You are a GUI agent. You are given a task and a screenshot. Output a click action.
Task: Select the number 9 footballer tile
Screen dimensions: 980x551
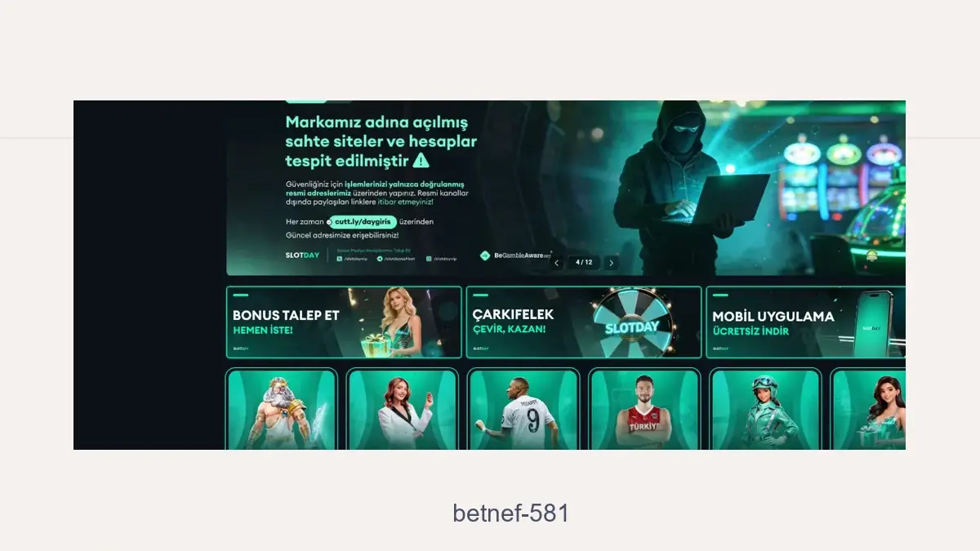[x=523, y=409]
